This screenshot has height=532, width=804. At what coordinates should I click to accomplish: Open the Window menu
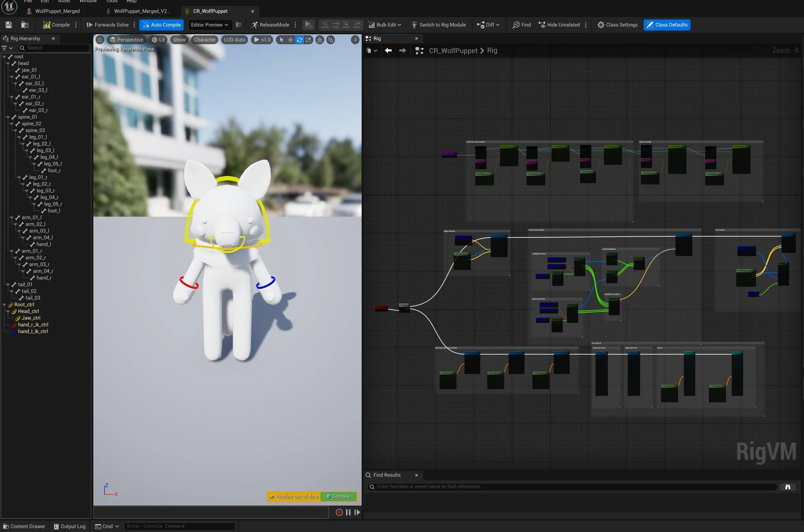click(88, 1)
